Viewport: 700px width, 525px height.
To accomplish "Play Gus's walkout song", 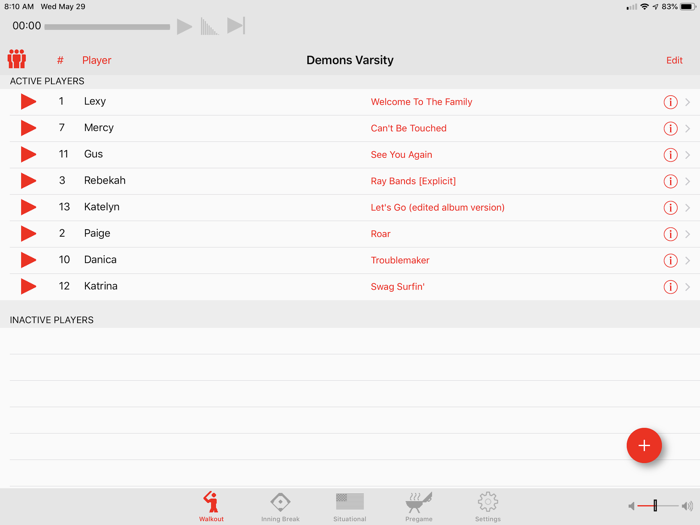I will coord(28,154).
